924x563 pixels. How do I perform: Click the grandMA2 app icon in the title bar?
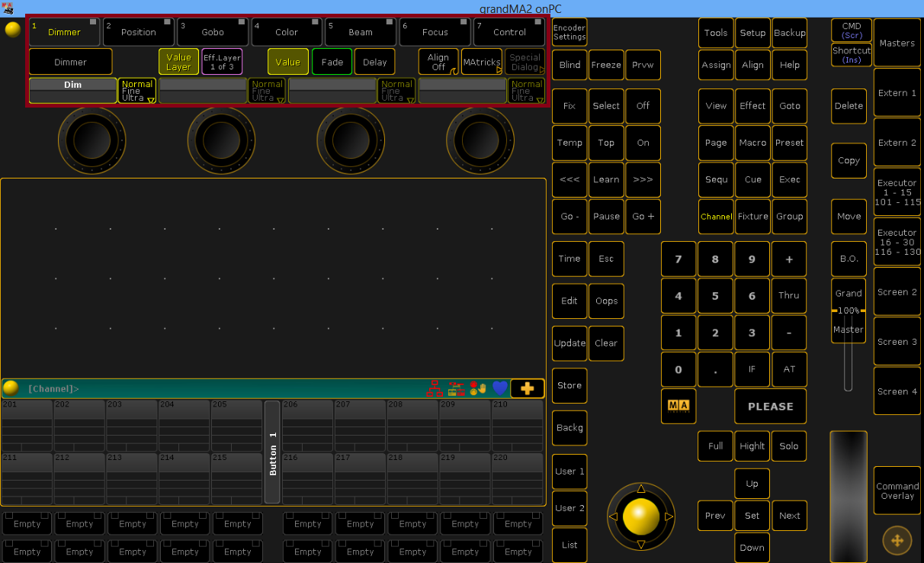coord(8,8)
